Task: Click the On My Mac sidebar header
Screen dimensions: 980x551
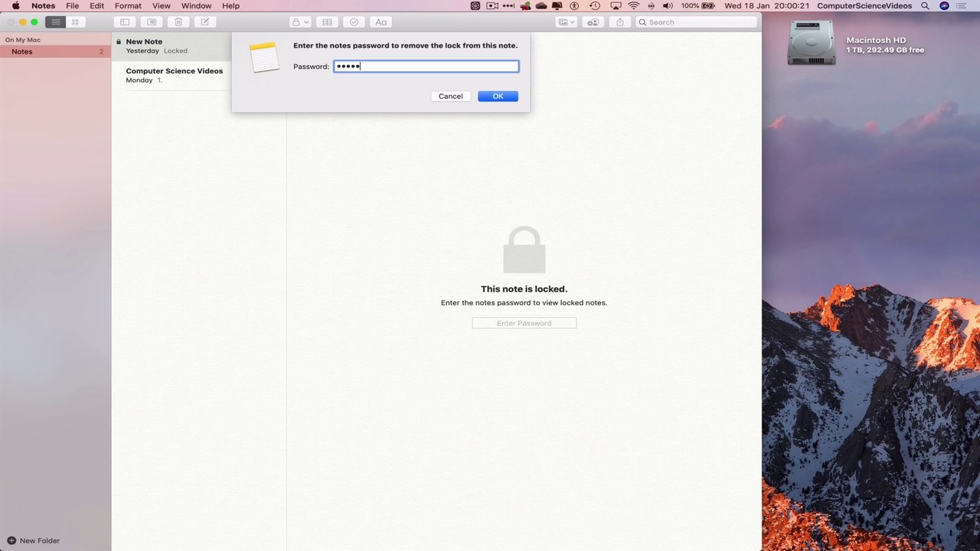Action: tap(23, 40)
